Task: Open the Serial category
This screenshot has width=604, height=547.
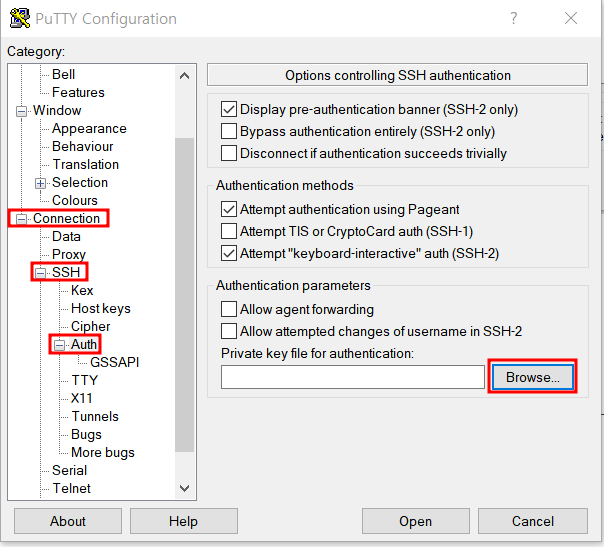Action: click(69, 470)
